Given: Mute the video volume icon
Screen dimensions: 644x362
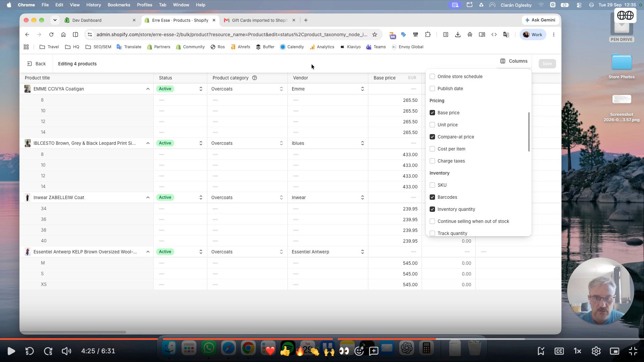Looking at the screenshot, I should [x=66, y=351].
